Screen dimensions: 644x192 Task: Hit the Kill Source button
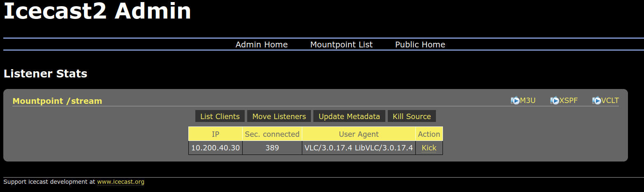(412, 117)
